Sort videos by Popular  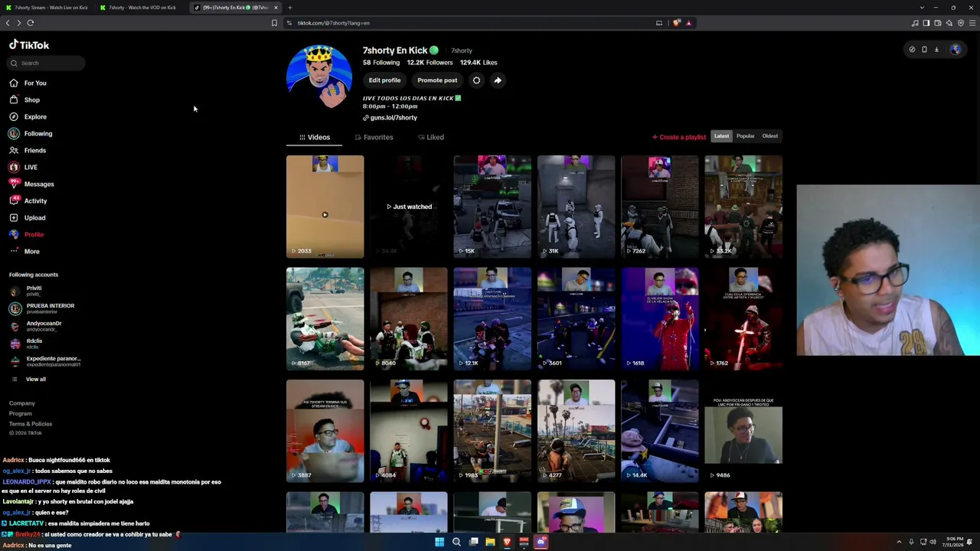click(746, 136)
